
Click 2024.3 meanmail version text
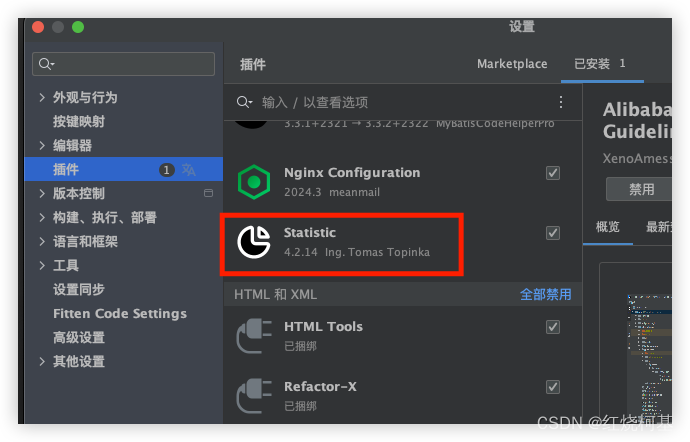coord(332,192)
